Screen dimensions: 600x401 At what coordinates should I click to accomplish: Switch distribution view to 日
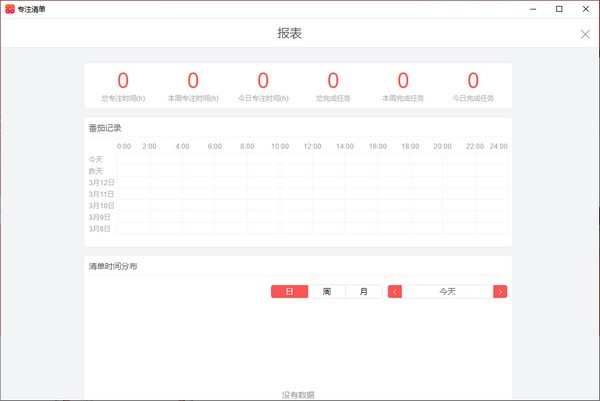(289, 291)
